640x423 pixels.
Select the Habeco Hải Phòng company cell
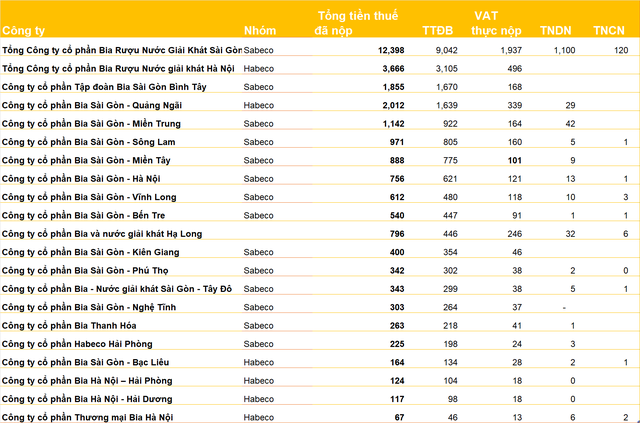(x=77, y=344)
